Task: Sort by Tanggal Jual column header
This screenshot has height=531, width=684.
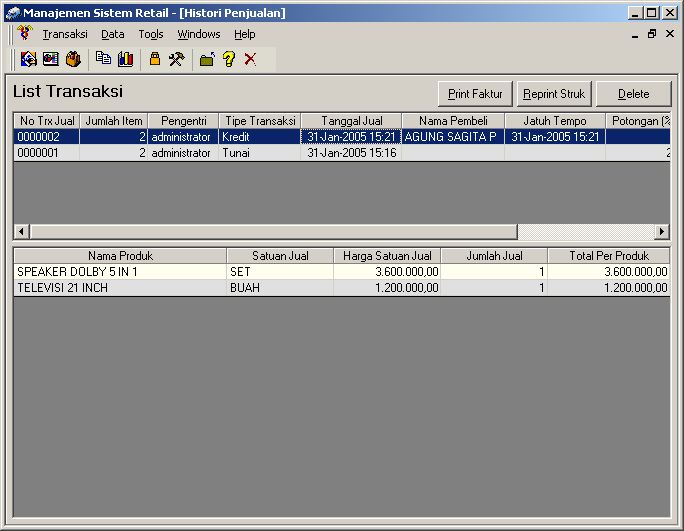Action: (351, 121)
